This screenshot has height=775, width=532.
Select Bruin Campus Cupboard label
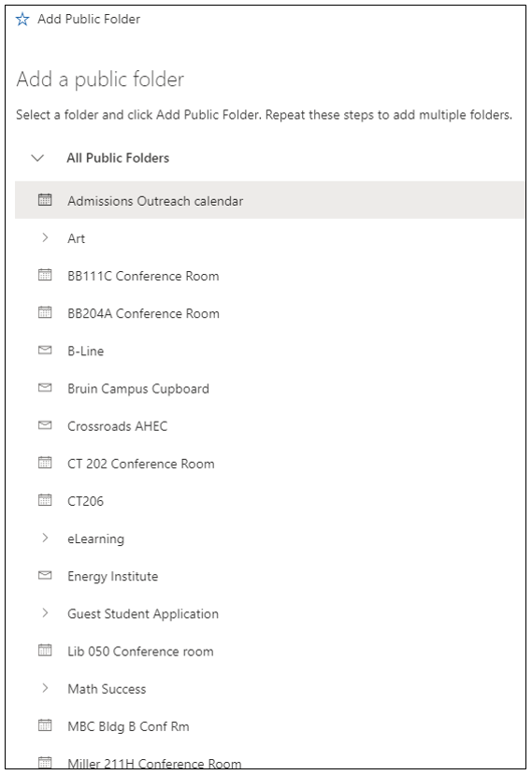(138, 389)
